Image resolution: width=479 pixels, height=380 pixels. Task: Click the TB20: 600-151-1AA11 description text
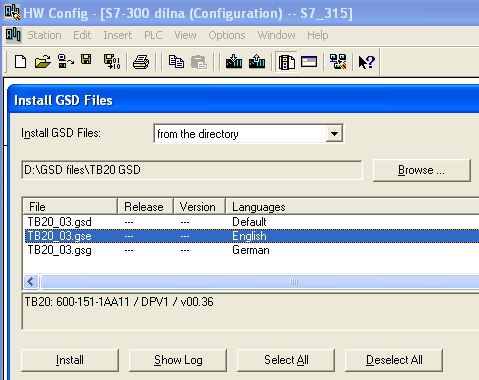point(119,302)
